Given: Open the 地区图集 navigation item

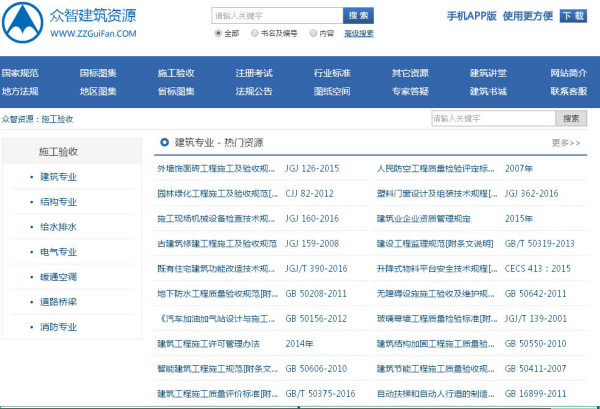Looking at the screenshot, I should pyautogui.click(x=98, y=91).
